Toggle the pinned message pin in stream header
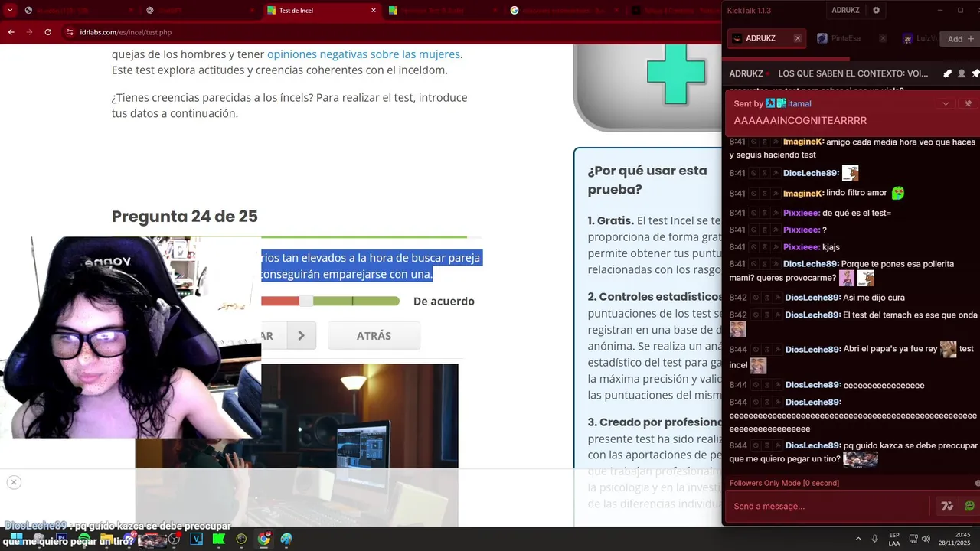The image size is (980, 551). click(x=975, y=74)
